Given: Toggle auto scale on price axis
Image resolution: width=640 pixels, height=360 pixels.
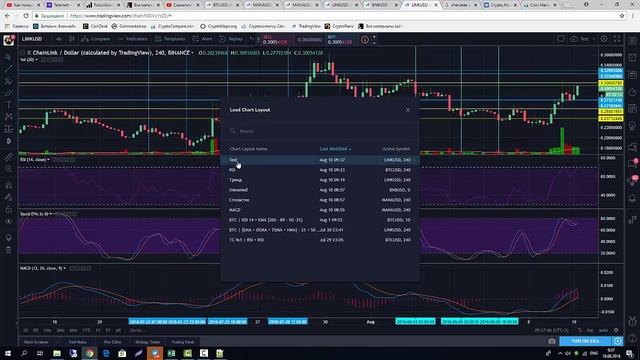Looking at the screenshot, I should point(603,330).
